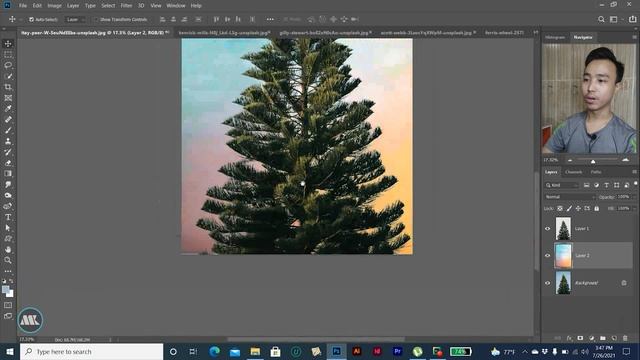This screenshot has height=360, width=640.
Task: Open the Window menu
Action: tap(176, 6)
